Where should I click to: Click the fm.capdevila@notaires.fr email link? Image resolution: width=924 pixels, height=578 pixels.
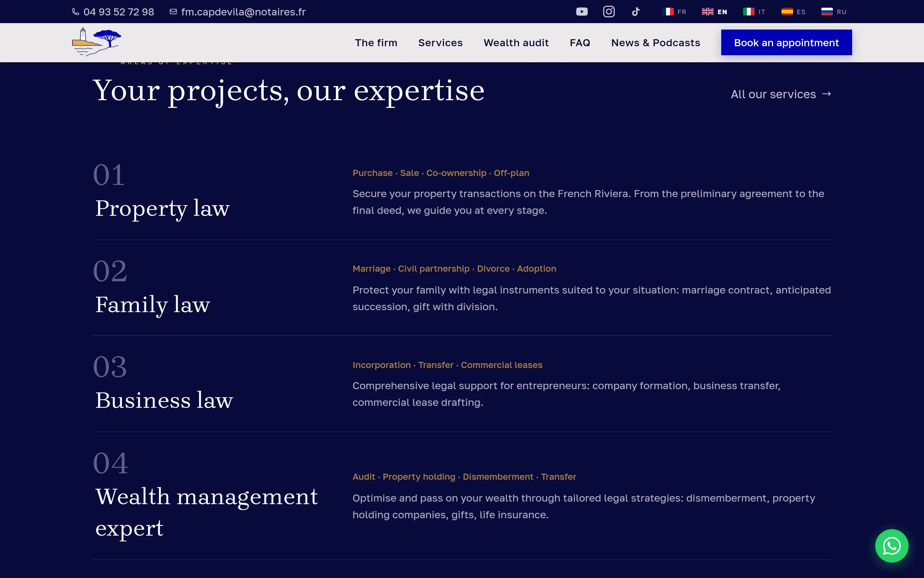243,12
